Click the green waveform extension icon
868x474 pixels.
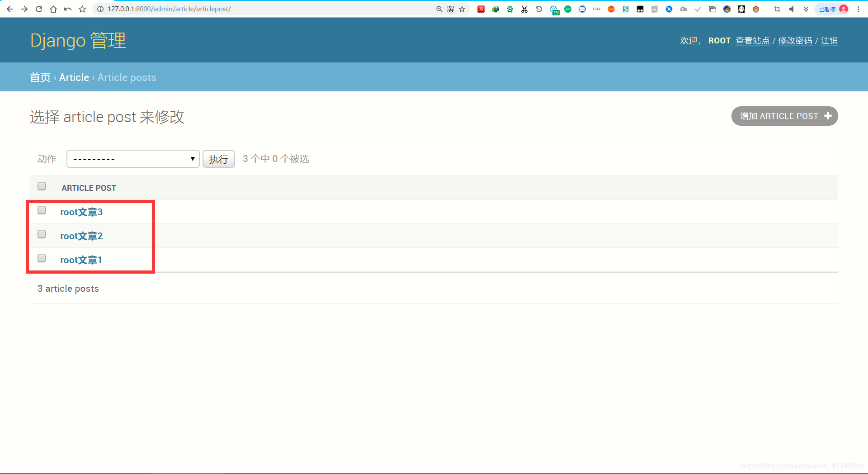[568, 9]
